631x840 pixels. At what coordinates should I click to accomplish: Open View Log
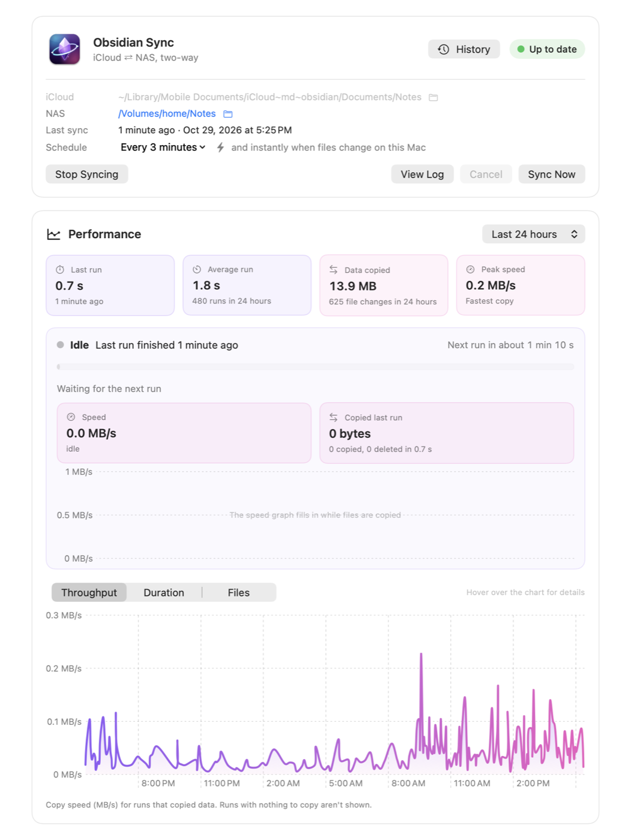click(x=422, y=175)
